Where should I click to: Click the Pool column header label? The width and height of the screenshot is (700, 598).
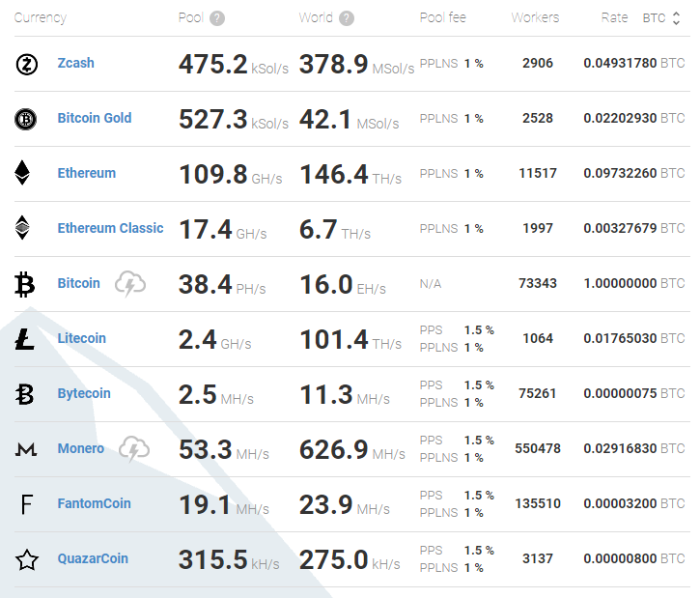(x=190, y=17)
